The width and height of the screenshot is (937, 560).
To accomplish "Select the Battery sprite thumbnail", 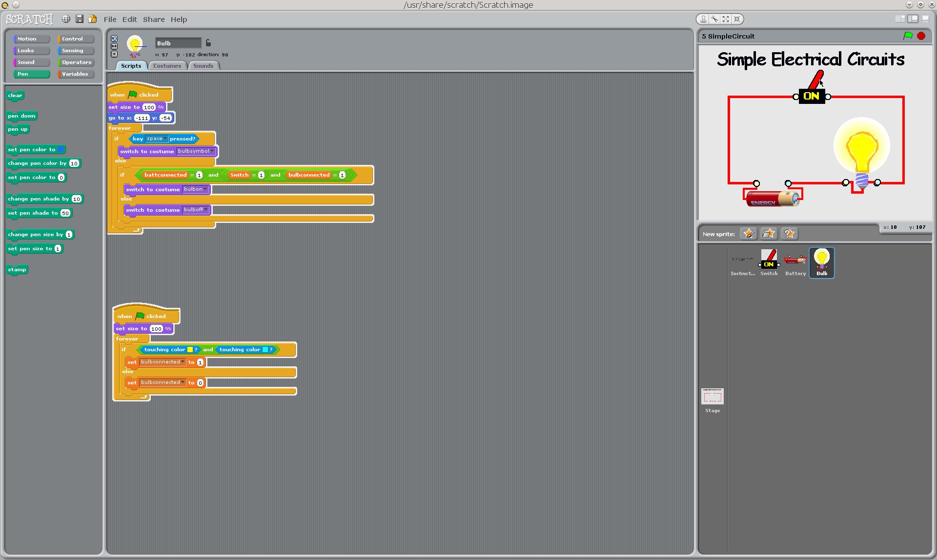I will [795, 262].
